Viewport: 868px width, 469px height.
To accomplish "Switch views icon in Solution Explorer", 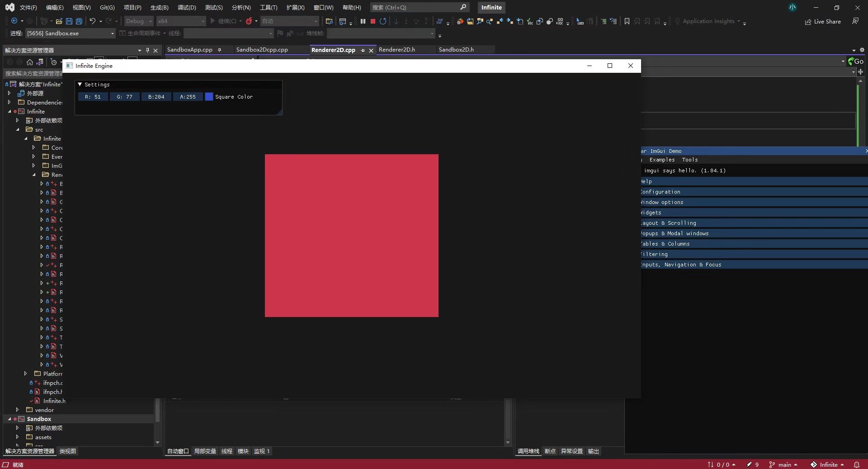I will click(40, 62).
